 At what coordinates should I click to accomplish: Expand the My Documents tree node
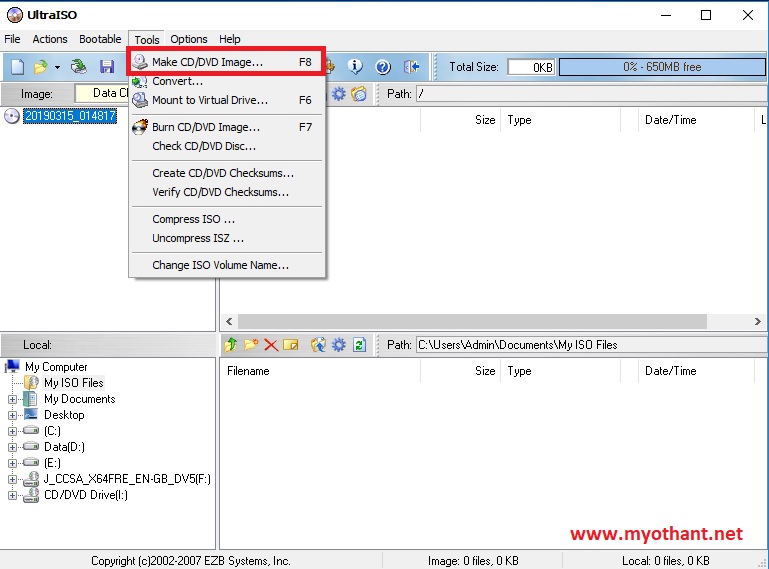point(12,399)
